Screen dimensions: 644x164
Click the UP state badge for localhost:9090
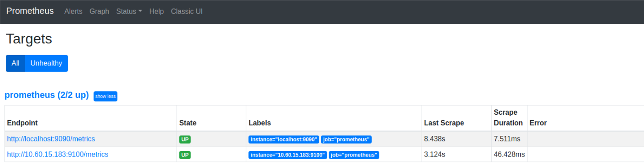[x=185, y=140]
